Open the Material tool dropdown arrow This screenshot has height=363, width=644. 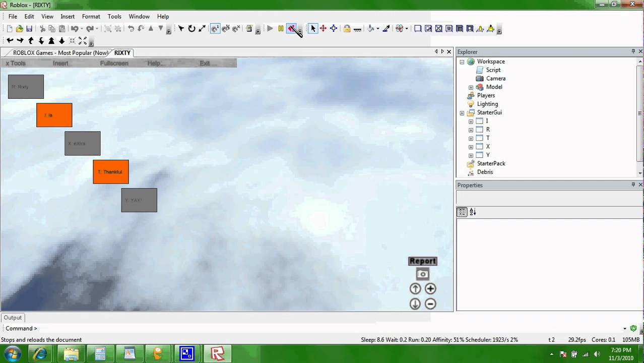pos(378,29)
